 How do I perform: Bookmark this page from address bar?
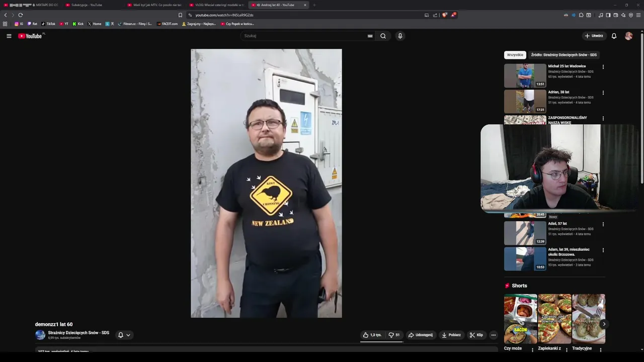coord(180,15)
